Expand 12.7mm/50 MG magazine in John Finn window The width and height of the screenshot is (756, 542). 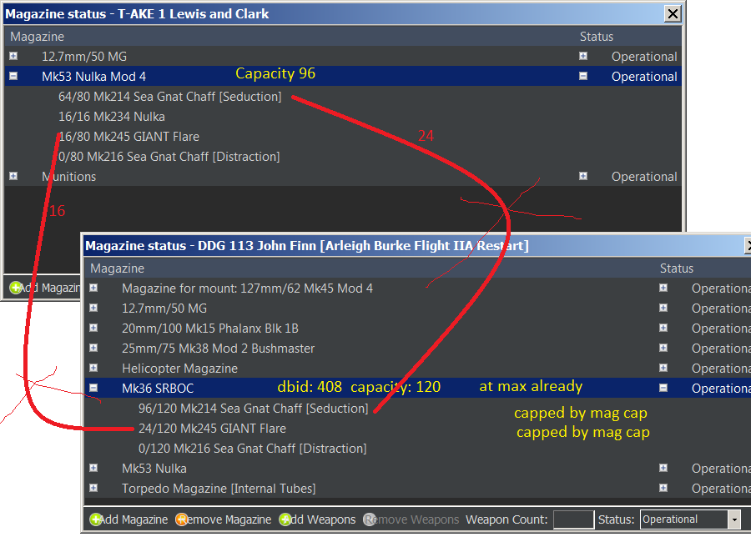pos(93,308)
